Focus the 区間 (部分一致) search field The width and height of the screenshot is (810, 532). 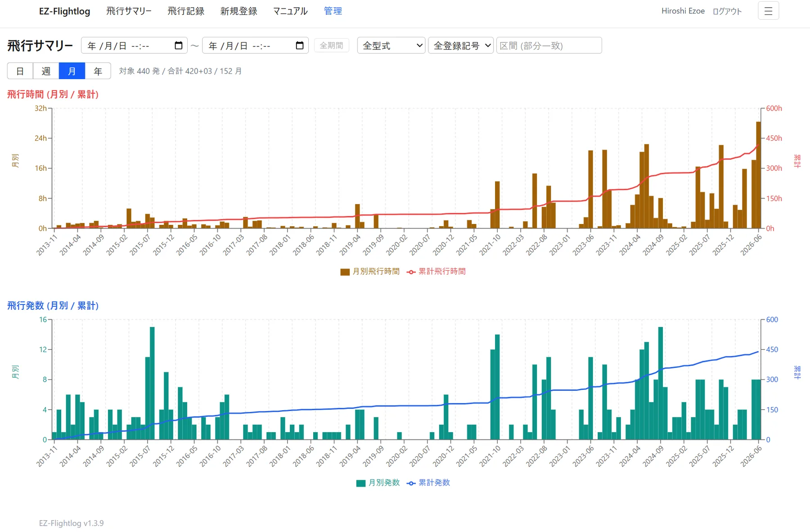[x=549, y=45]
